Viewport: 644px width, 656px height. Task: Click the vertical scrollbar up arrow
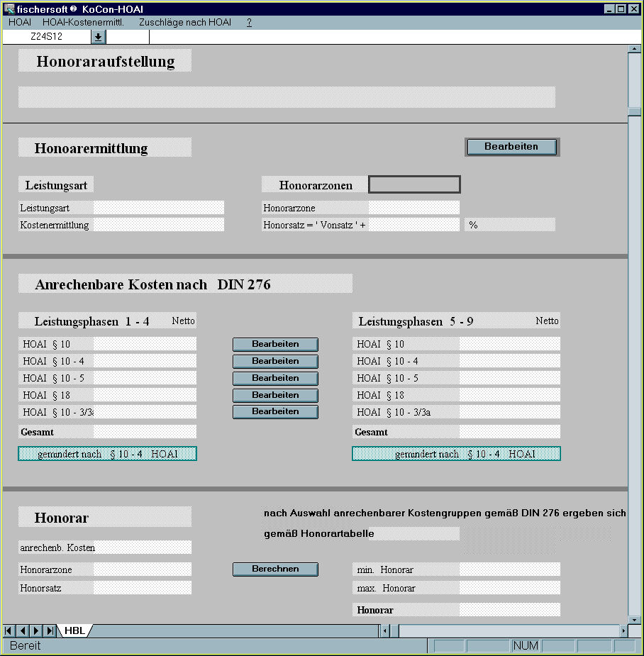click(x=634, y=50)
